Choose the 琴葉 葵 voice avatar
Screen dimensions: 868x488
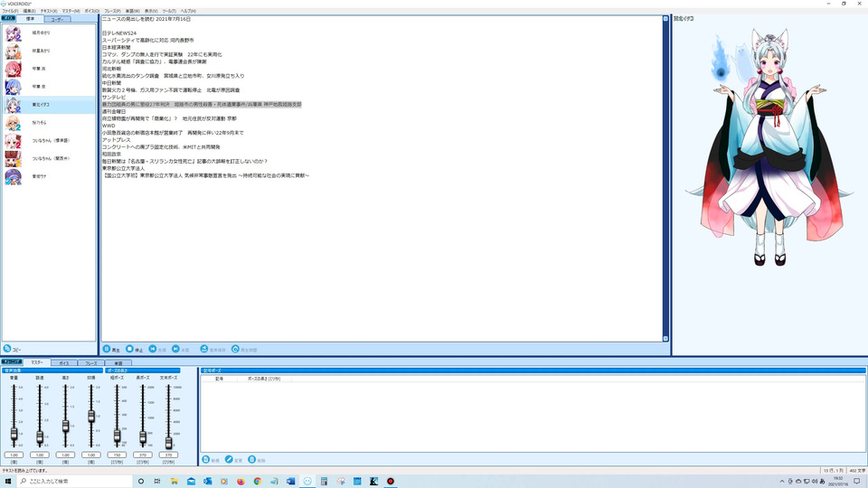14,87
